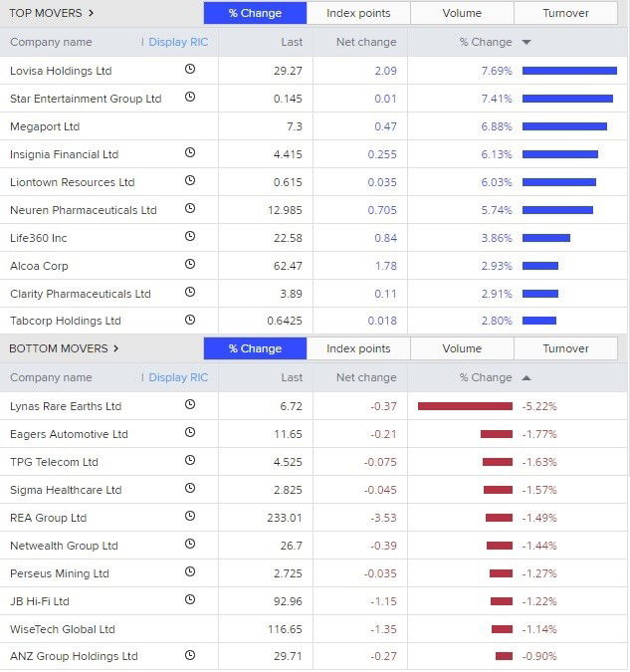This screenshot has width=630, height=672.
Task: Switch Top Movers to Volume tab
Action: coord(462,13)
